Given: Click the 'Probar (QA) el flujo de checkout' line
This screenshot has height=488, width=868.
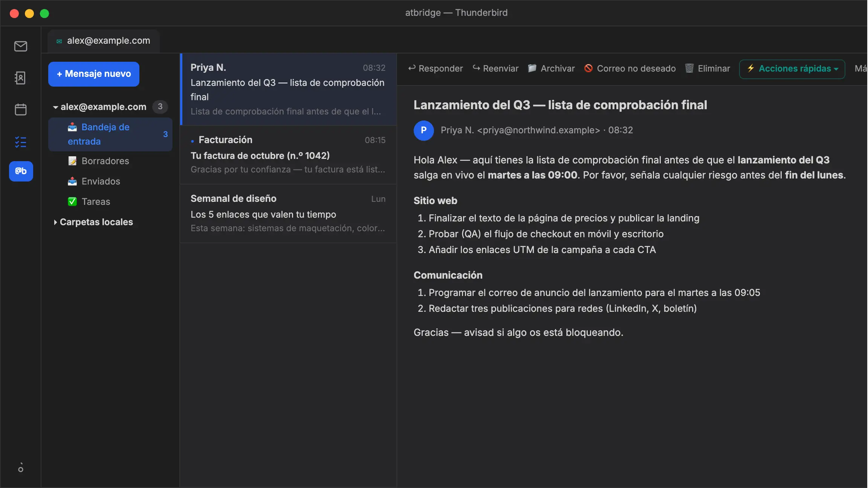Looking at the screenshot, I should click(x=546, y=234).
